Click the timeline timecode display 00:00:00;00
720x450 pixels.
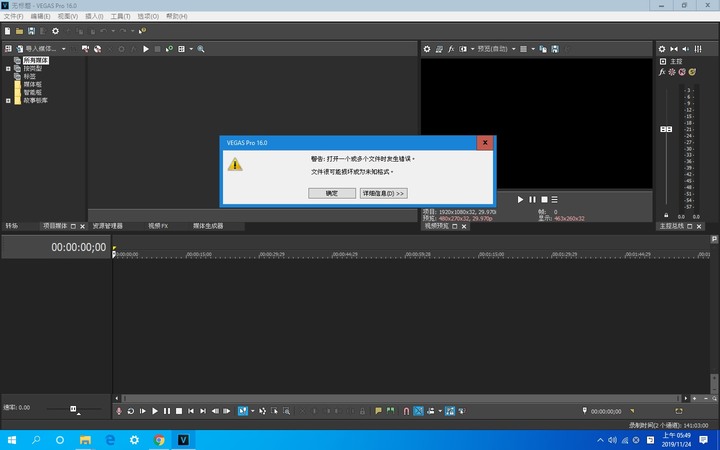(79, 248)
